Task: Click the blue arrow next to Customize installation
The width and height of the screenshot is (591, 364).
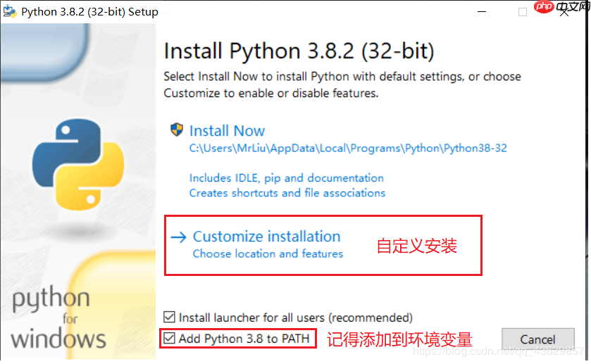Action: point(179,237)
